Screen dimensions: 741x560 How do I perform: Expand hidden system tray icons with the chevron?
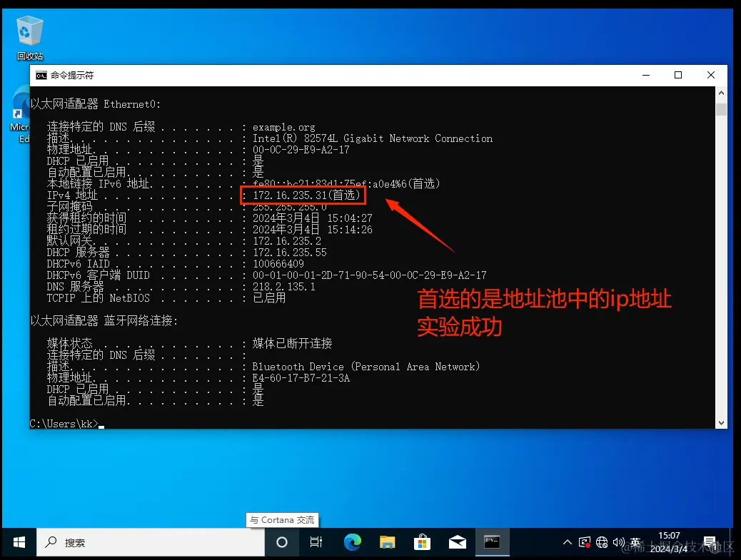point(568,542)
